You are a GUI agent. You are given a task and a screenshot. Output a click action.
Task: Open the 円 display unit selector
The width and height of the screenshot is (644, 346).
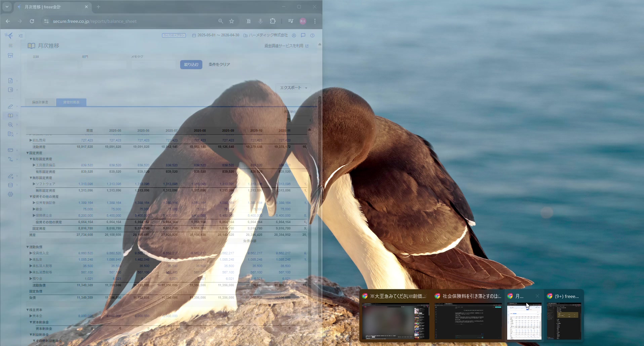click(298, 120)
